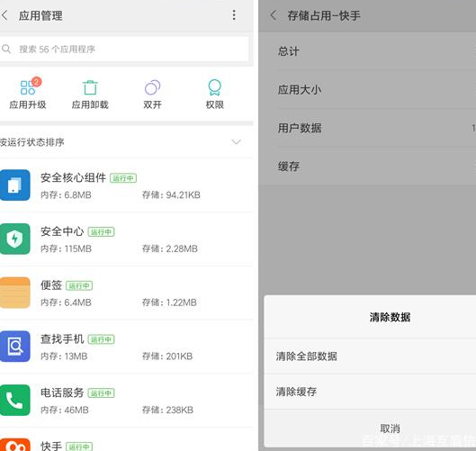Tap the 总计 row

(x=367, y=51)
